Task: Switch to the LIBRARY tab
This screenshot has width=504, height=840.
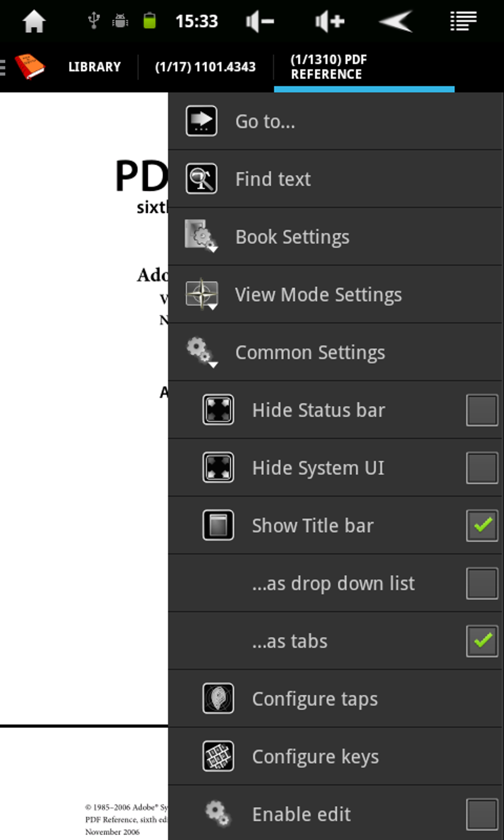Action: 94,67
